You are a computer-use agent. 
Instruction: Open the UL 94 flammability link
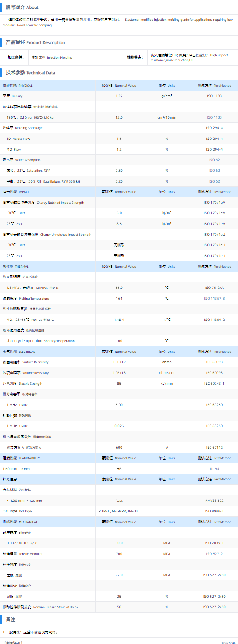coord(214,469)
